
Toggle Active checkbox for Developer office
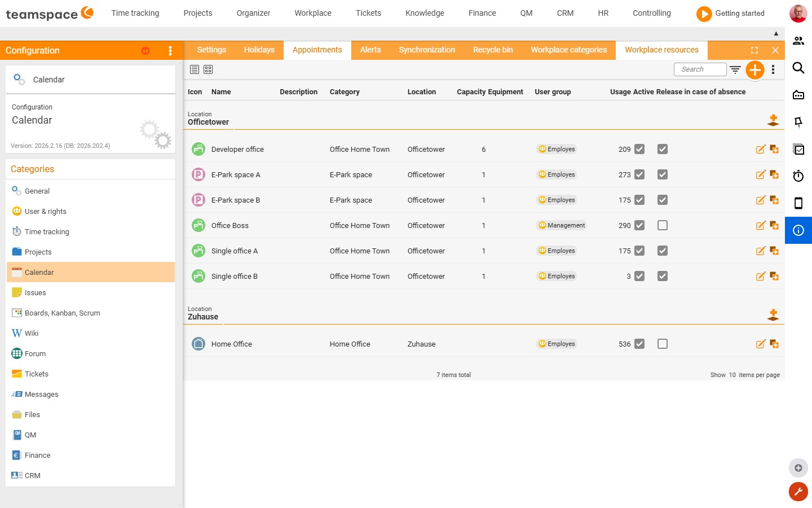pyautogui.click(x=639, y=149)
